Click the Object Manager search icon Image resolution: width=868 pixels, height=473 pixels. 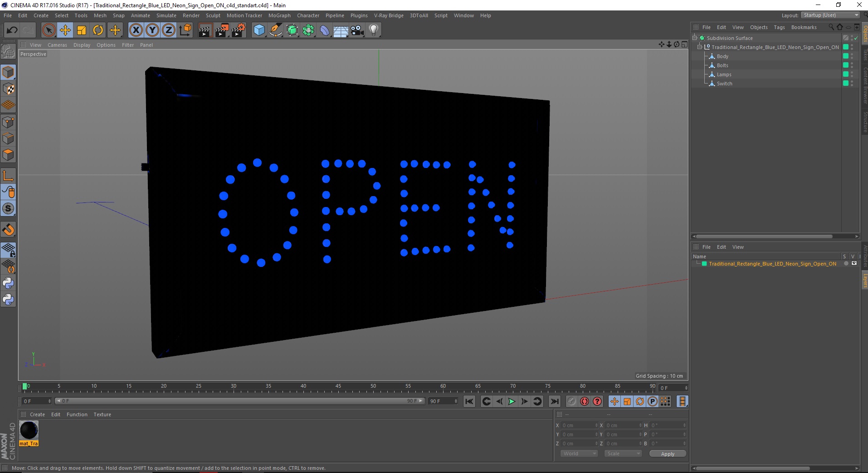831,27
